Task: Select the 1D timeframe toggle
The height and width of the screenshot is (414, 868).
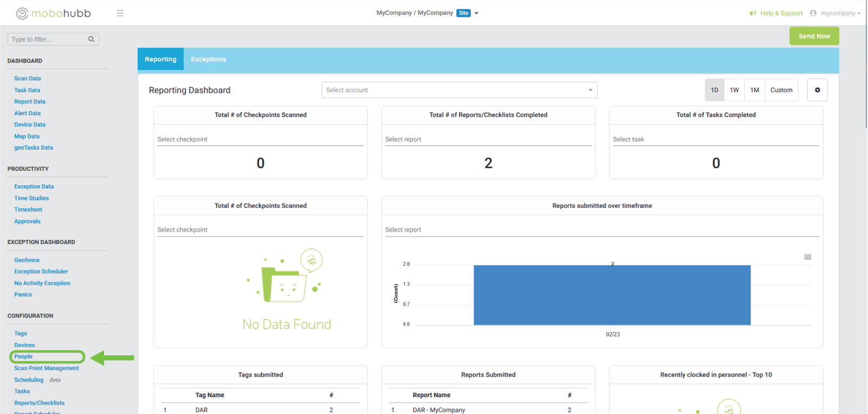Action: click(714, 90)
